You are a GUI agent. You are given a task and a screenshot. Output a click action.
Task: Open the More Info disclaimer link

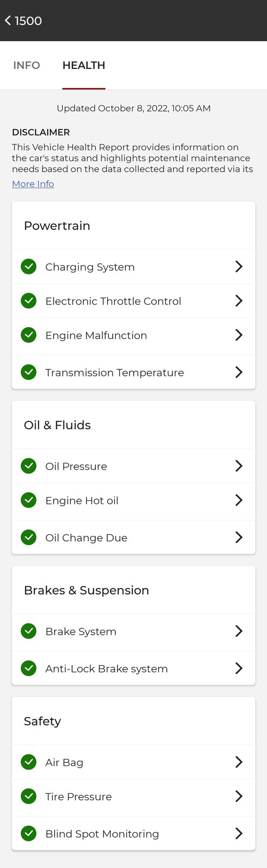click(33, 184)
